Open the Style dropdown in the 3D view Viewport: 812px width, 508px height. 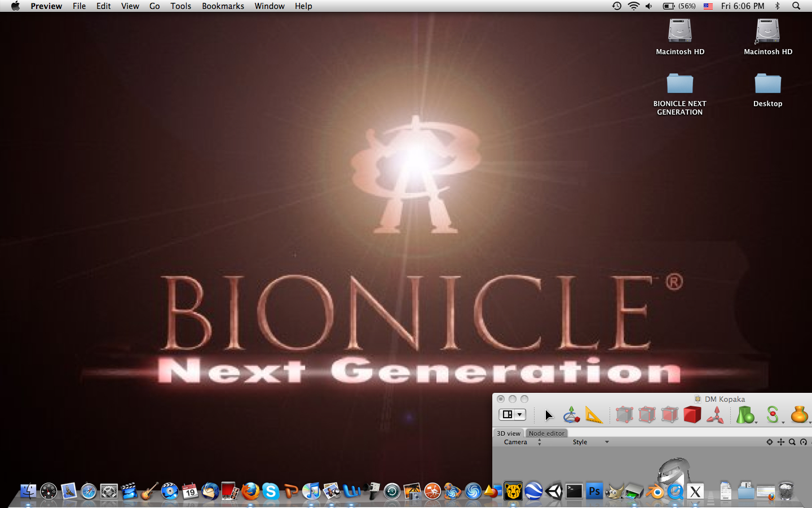pyautogui.click(x=606, y=442)
